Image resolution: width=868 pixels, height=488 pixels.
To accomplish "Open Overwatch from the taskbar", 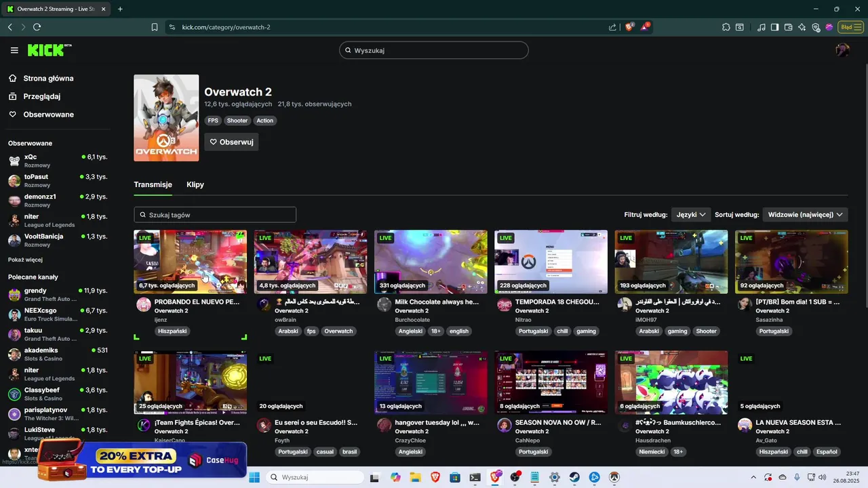I will (614, 477).
